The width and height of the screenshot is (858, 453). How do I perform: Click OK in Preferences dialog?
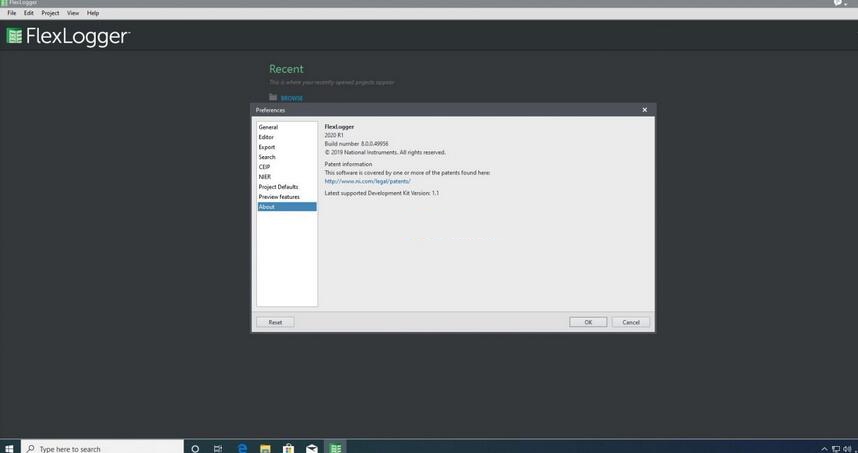point(588,322)
